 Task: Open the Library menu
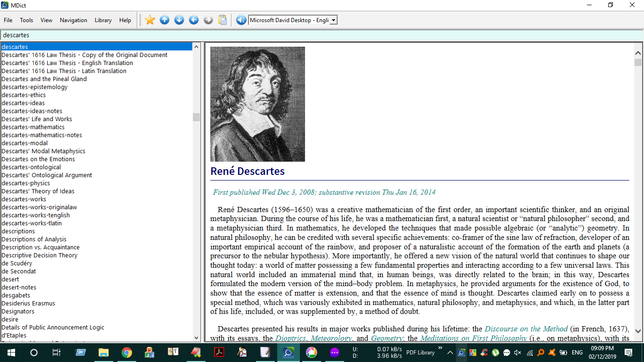[103, 20]
